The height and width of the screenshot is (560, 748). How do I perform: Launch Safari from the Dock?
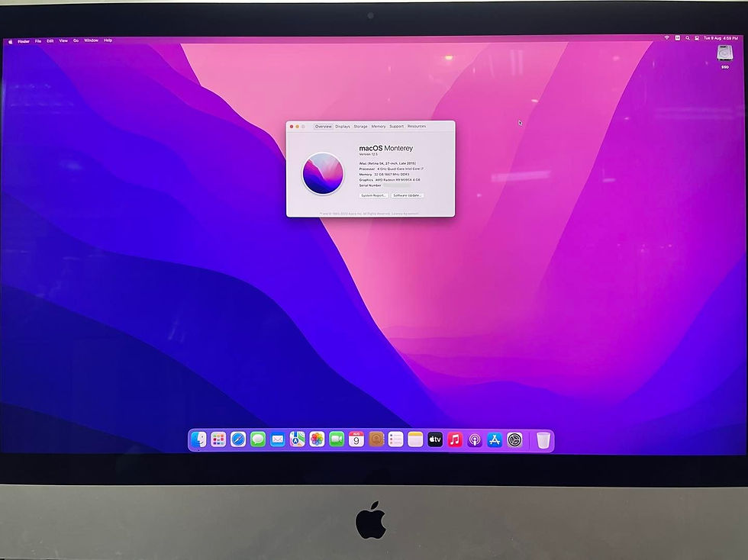click(x=238, y=439)
